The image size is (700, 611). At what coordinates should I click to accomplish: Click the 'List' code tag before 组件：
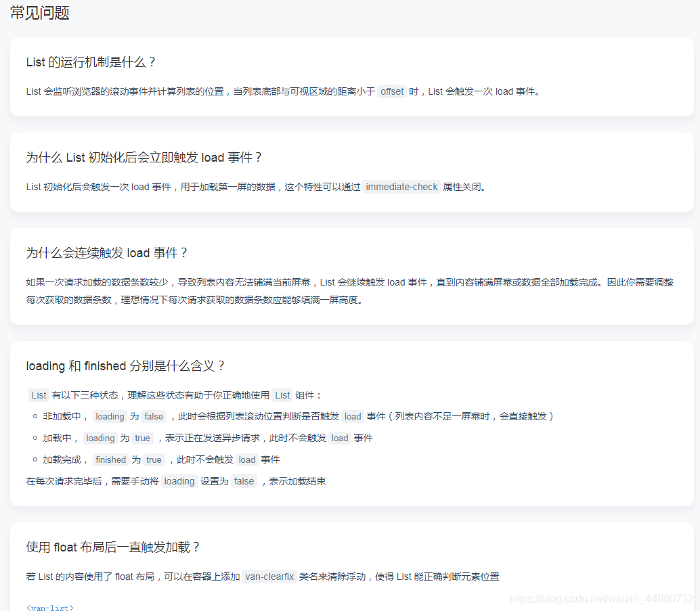coord(282,395)
